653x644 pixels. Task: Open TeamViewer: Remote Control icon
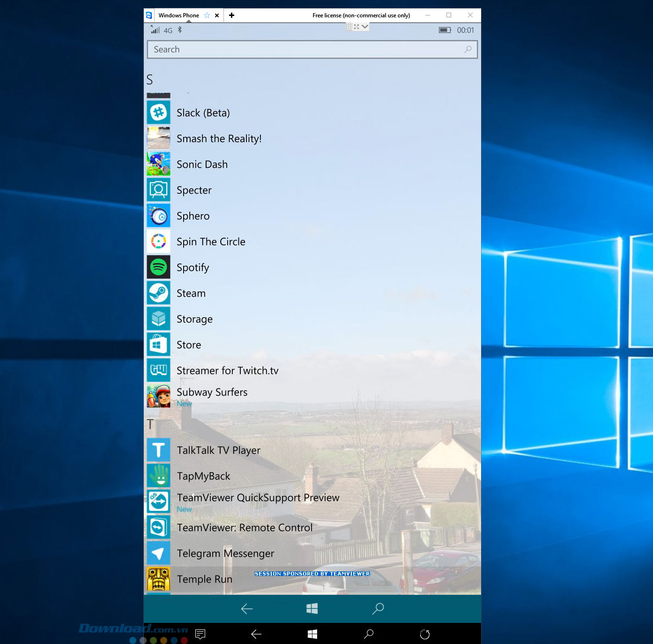tap(158, 527)
